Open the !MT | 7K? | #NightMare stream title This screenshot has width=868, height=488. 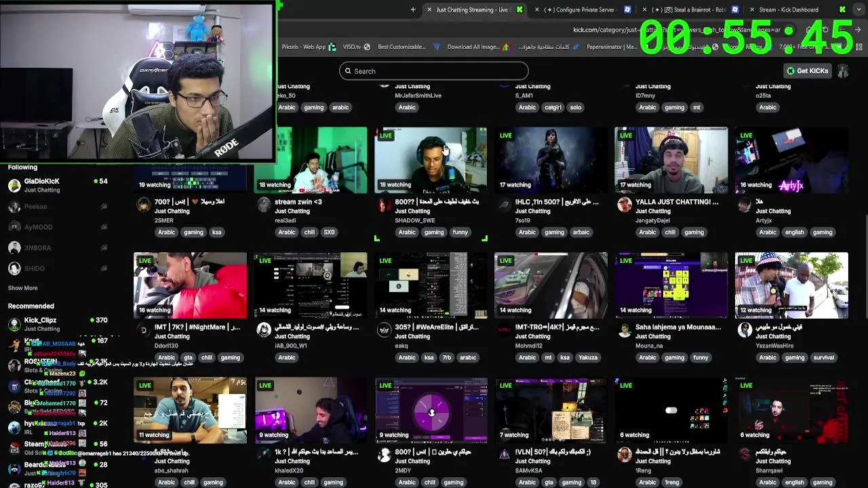tap(197, 327)
